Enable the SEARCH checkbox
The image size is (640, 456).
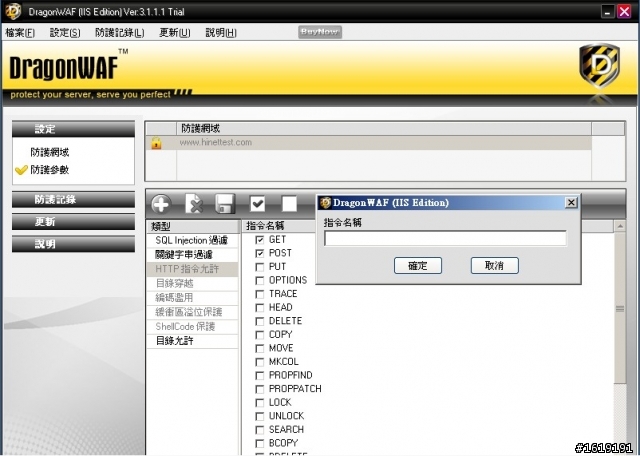[260, 429]
